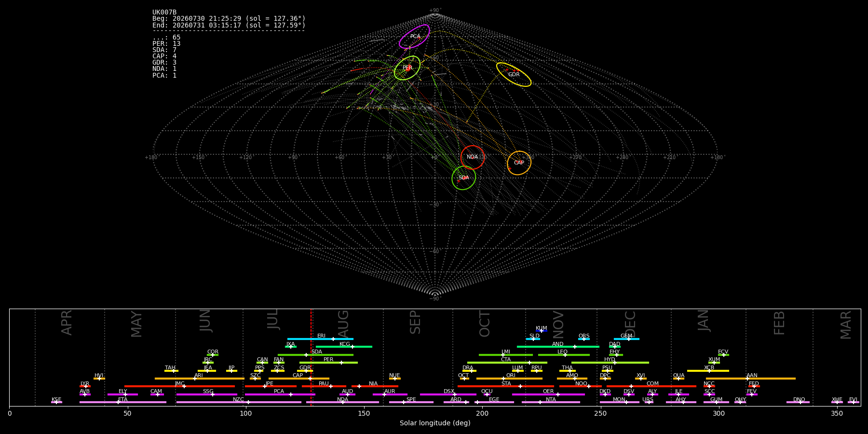Click the red NDA radiant circle on sky map
The height and width of the screenshot is (434, 868).
point(473,157)
